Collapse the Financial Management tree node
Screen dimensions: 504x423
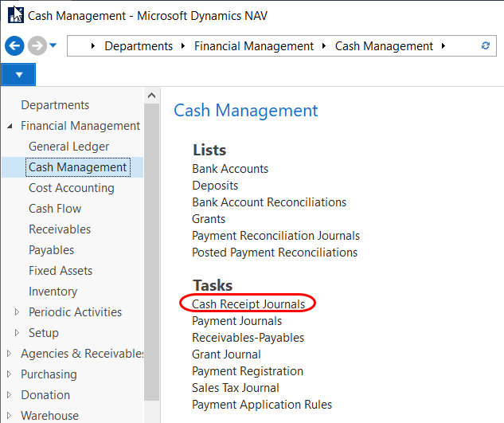coord(10,126)
